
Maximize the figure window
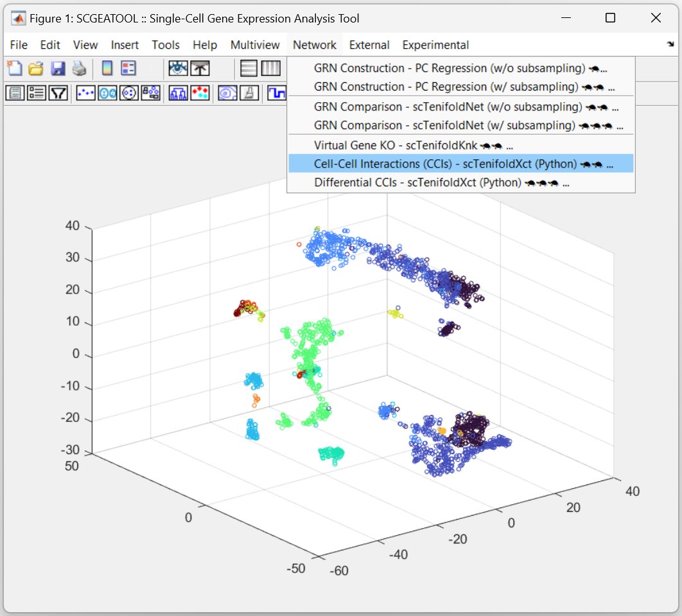pos(610,18)
